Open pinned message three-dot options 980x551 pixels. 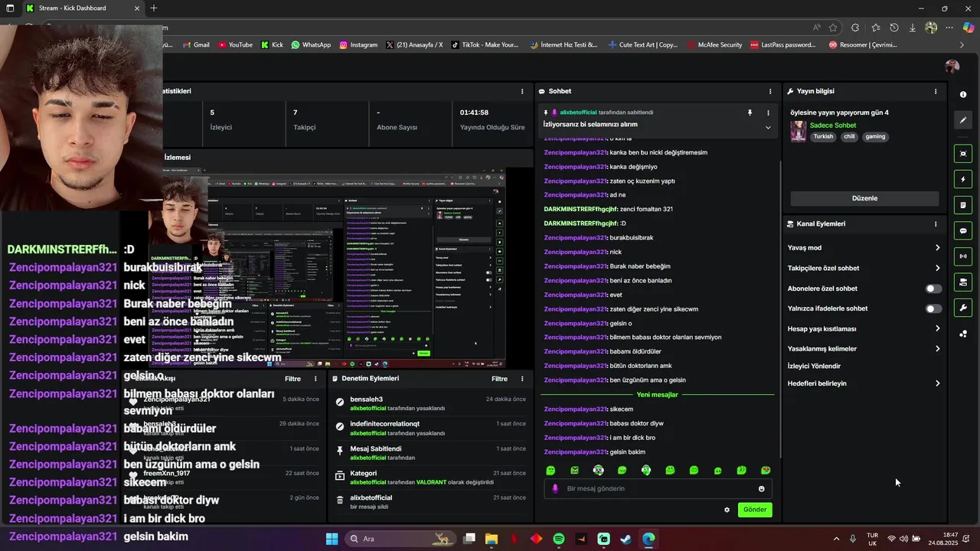[x=768, y=112]
